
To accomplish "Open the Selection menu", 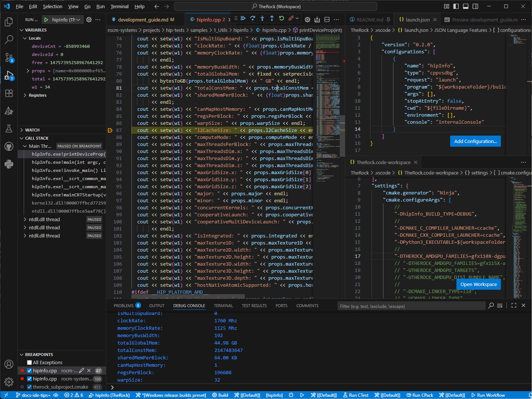I will coord(53,6).
